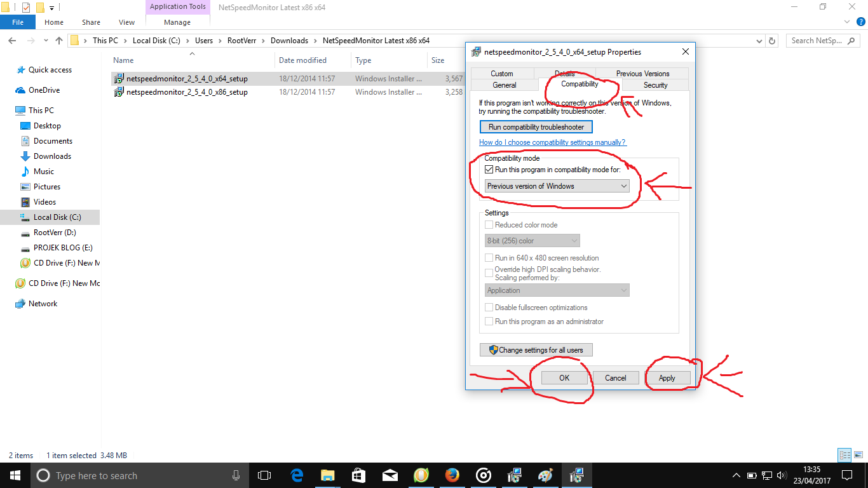Select PROJEK BLOG (E:) drive
Screen dimensions: 868x488
(x=63, y=248)
